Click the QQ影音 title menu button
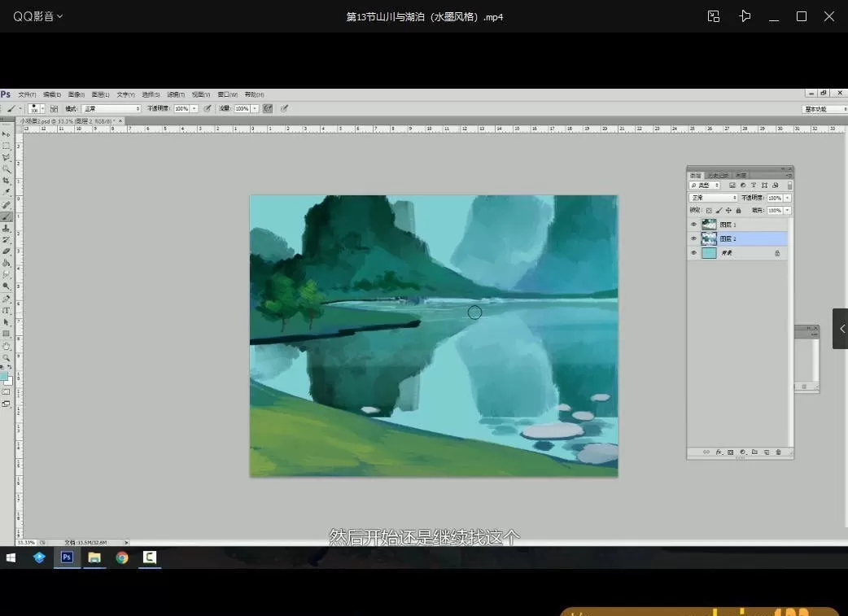This screenshot has height=616, width=848. [37, 16]
